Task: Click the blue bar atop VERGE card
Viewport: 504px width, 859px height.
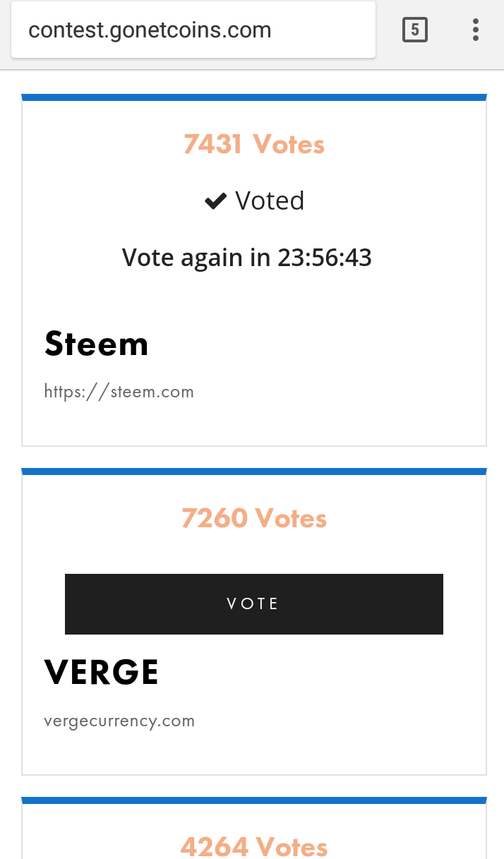Action: 254,471
